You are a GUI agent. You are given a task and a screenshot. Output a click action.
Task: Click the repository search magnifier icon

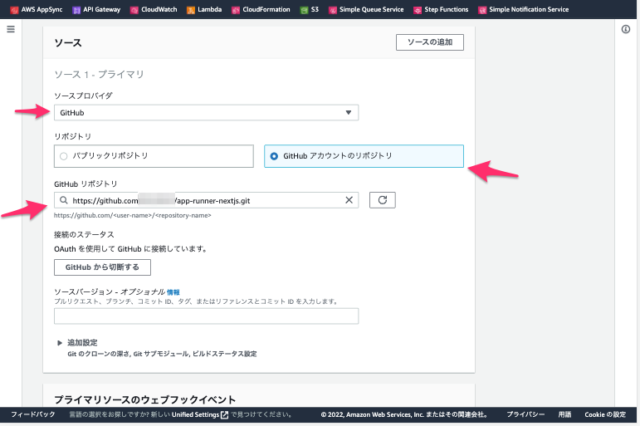coord(64,200)
